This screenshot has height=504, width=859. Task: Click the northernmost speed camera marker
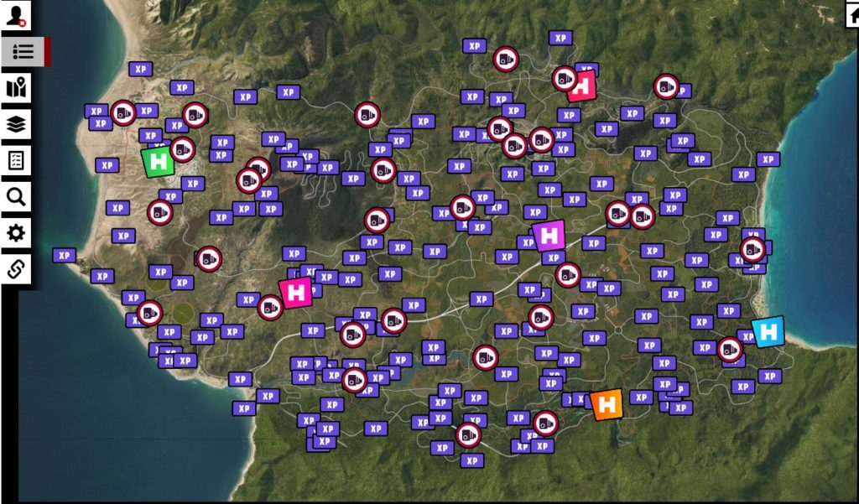tap(506, 60)
